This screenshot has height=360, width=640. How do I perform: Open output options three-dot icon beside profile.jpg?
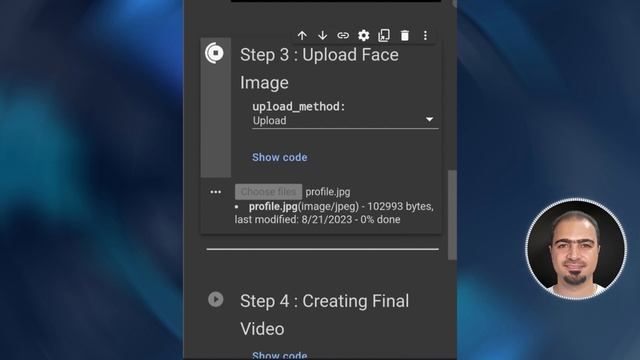pyautogui.click(x=216, y=192)
